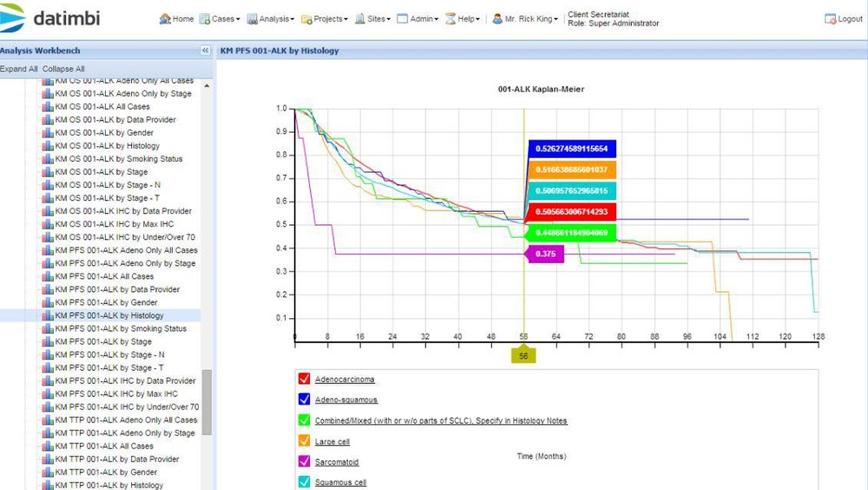Click the Analysis menu icon

(x=253, y=19)
